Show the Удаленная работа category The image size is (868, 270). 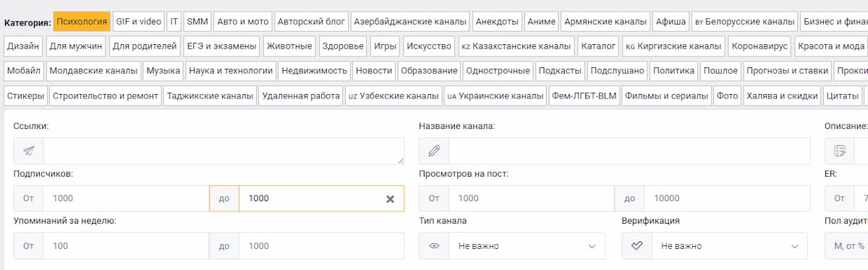pos(301,96)
